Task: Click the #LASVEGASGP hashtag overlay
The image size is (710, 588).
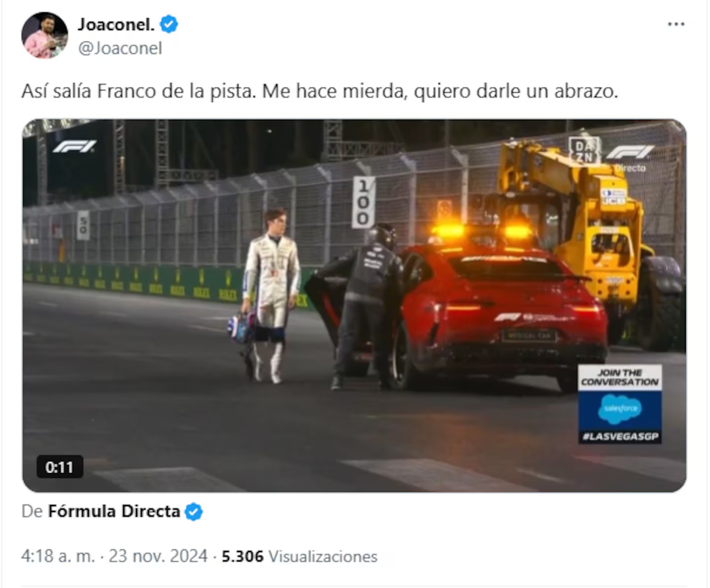Action: [x=620, y=437]
